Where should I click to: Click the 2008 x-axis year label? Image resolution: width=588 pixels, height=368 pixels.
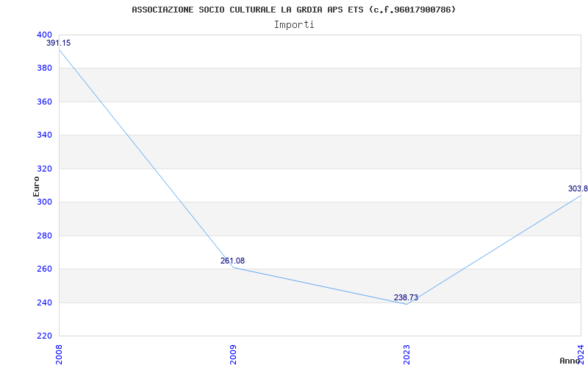click(59, 355)
